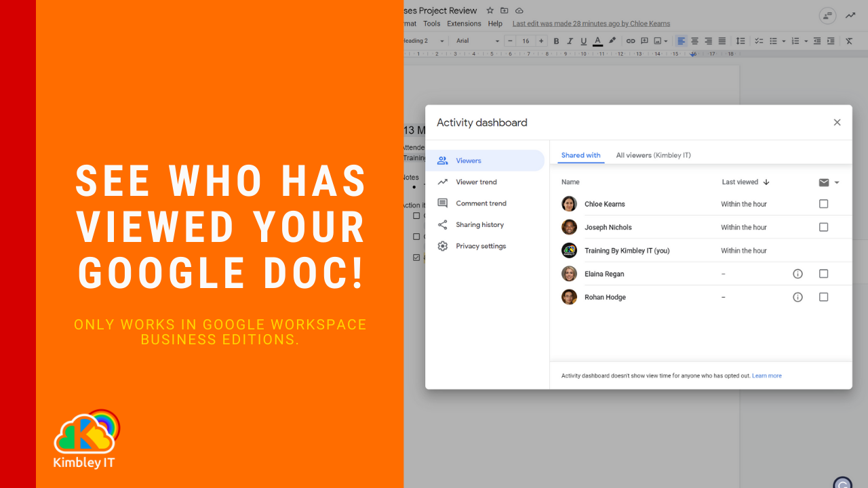Click the email envelope icon

point(824,182)
